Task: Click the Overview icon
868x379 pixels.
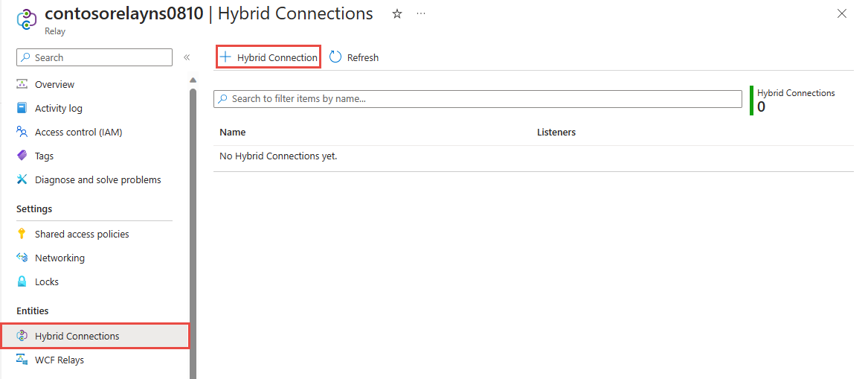Action: pyautogui.click(x=22, y=84)
